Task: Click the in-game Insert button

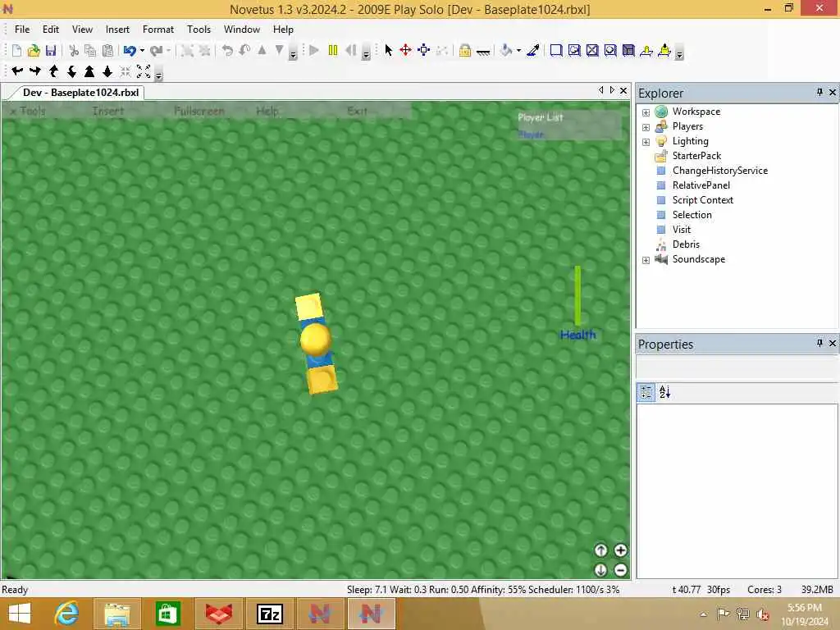Action: pos(107,111)
